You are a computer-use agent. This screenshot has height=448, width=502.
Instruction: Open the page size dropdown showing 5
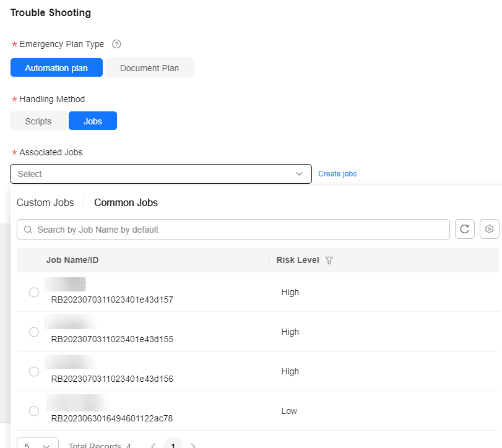[38, 443]
